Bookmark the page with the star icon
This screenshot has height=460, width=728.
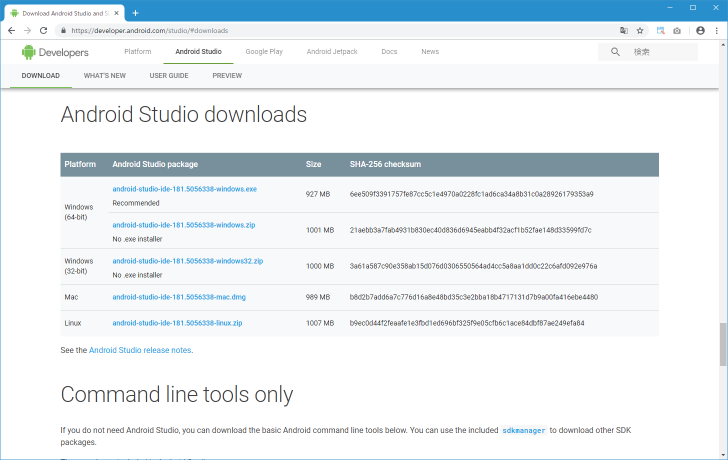pyautogui.click(x=640, y=31)
